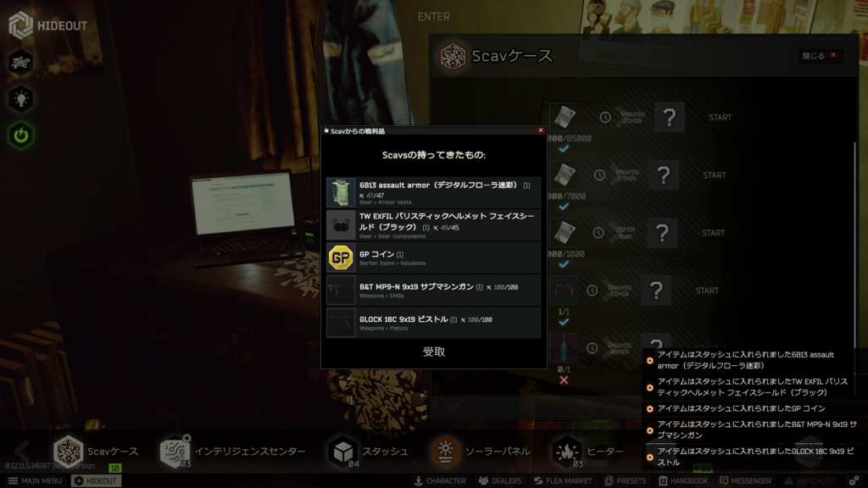
Task: Toggle the night vision goggles icon
Action: point(20,62)
